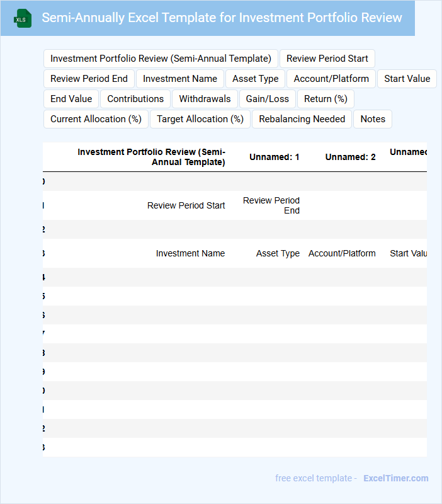The image size is (442, 504).
Task: Click the 'Review Period End' table cell
Action: tap(271, 205)
